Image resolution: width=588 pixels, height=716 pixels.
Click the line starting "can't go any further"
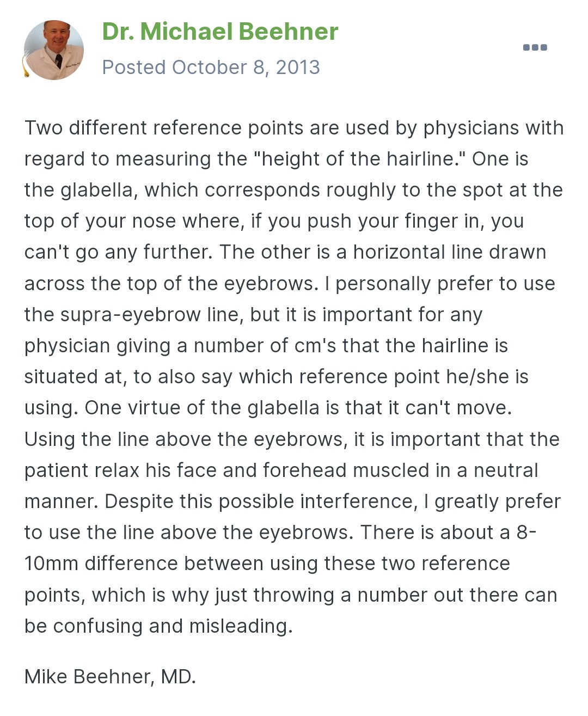click(x=285, y=252)
